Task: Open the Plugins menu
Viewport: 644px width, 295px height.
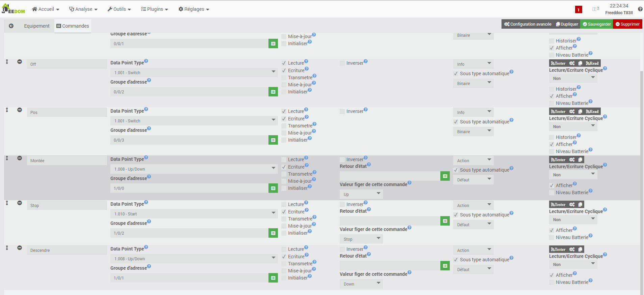Action: coord(154,9)
